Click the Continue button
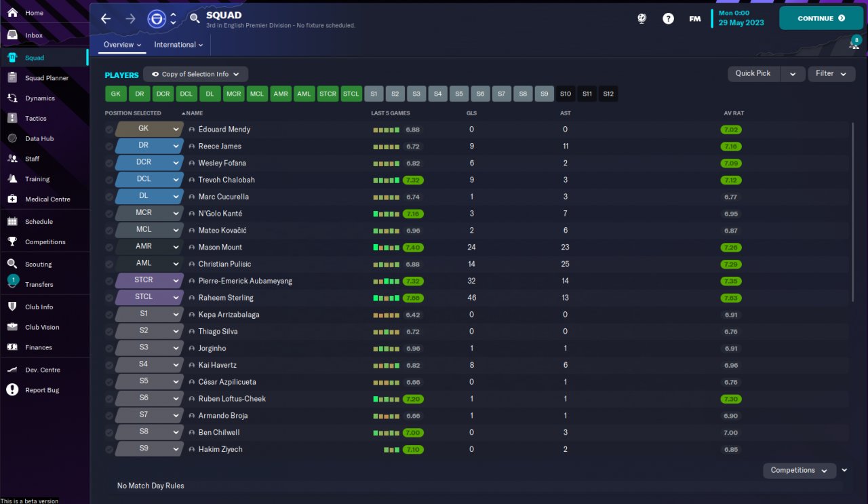The width and height of the screenshot is (868, 504). (x=821, y=18)
